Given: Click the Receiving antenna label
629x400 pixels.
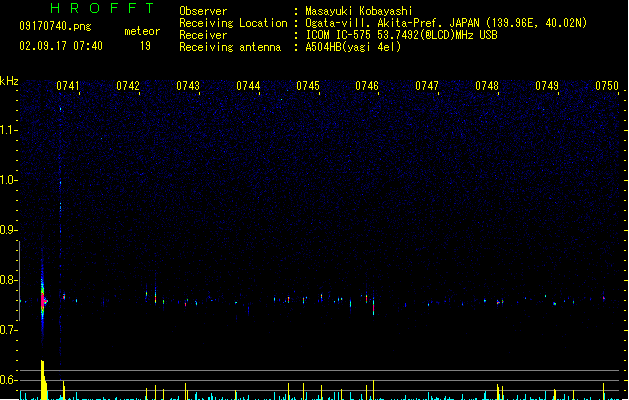Looking at the screenshot, I should (230, 47).
